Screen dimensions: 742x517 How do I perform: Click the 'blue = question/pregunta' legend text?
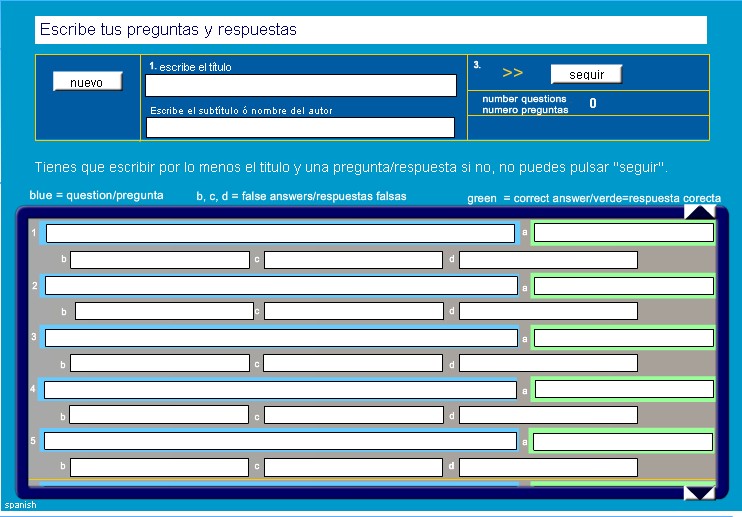click(96, 195)
